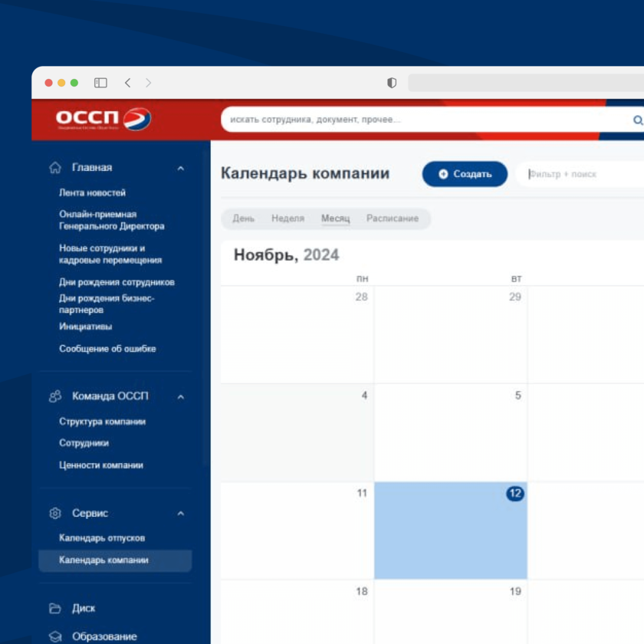Click the Образование graduation cap icon
Screen dimensions: 644x644
[55, 636]
